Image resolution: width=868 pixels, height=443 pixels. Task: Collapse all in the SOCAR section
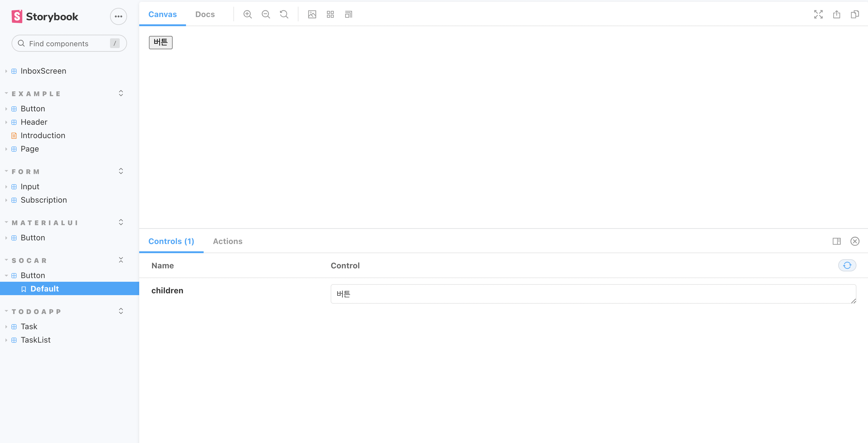(x=121, y=260)
